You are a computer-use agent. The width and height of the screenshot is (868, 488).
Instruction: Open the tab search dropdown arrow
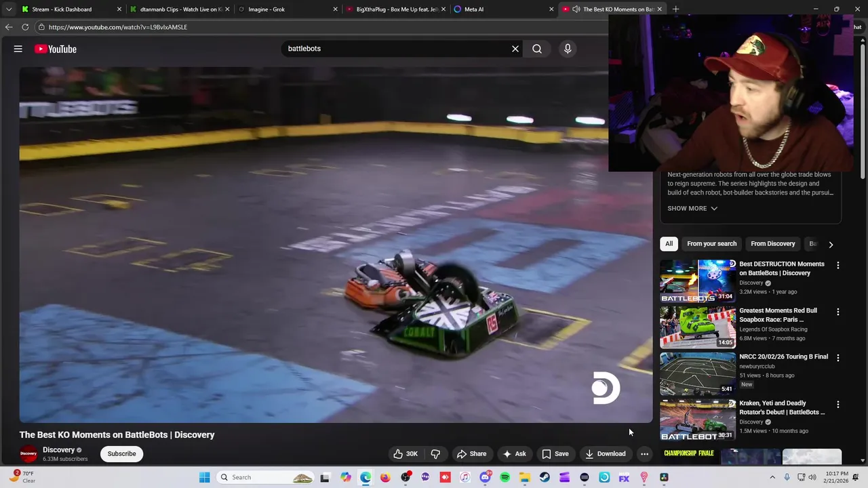pos(8,9)
